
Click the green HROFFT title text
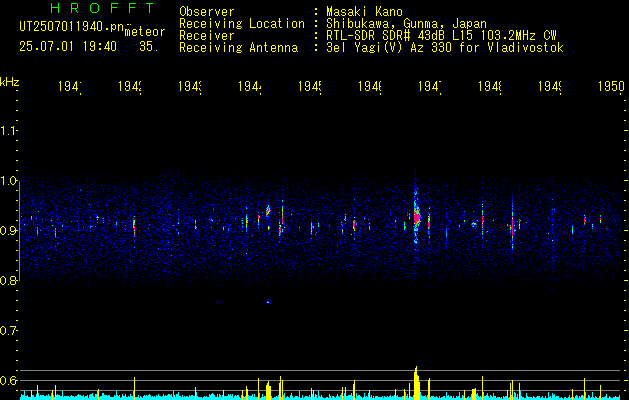102,8
